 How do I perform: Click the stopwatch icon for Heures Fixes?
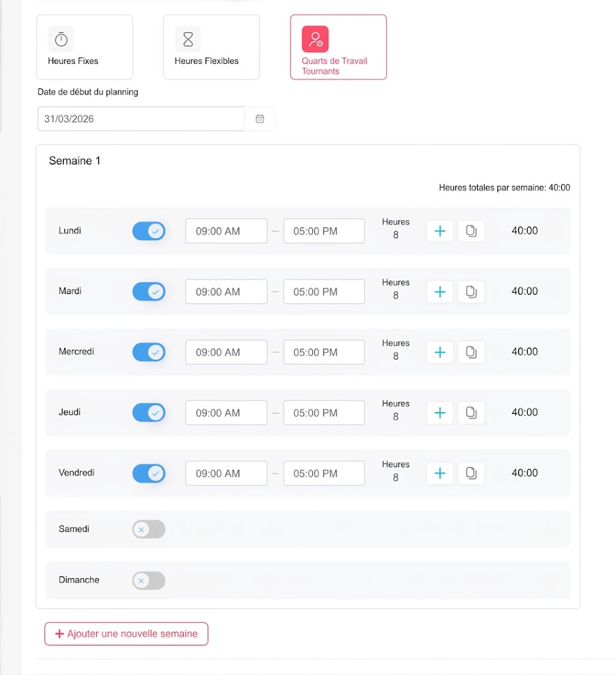point(61,39)
